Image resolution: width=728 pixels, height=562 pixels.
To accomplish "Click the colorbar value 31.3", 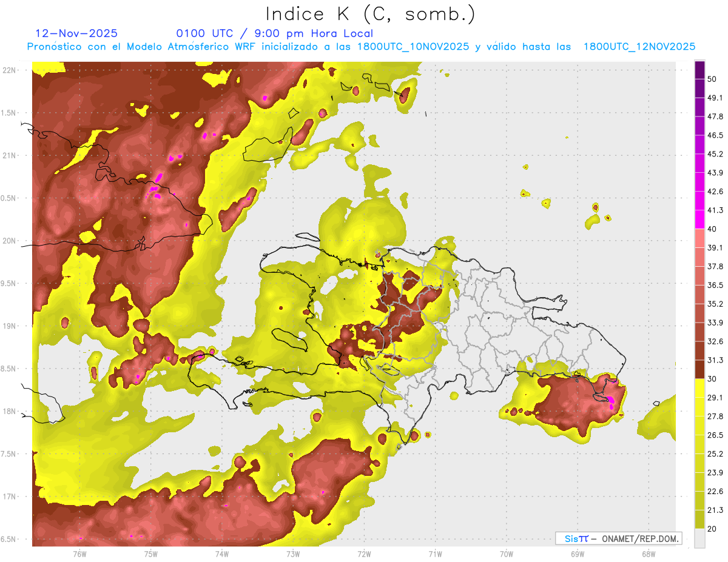I will click(x=715, y=360).
